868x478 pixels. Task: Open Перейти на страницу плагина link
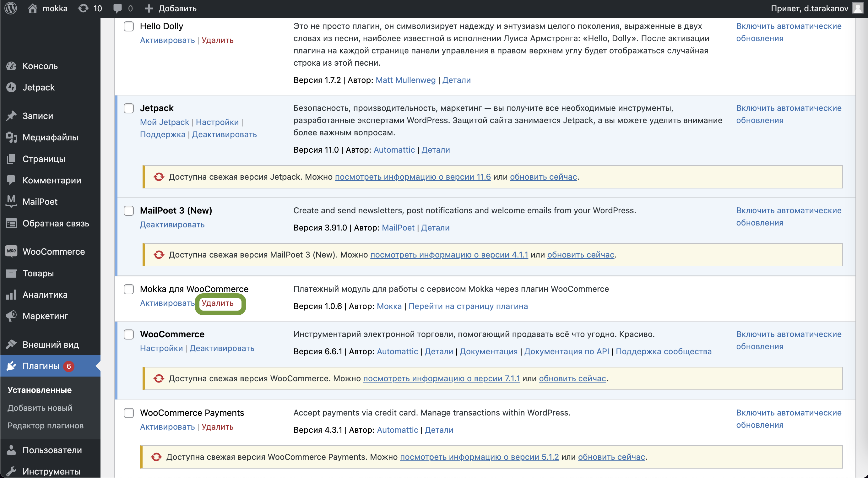click(468, 306)
